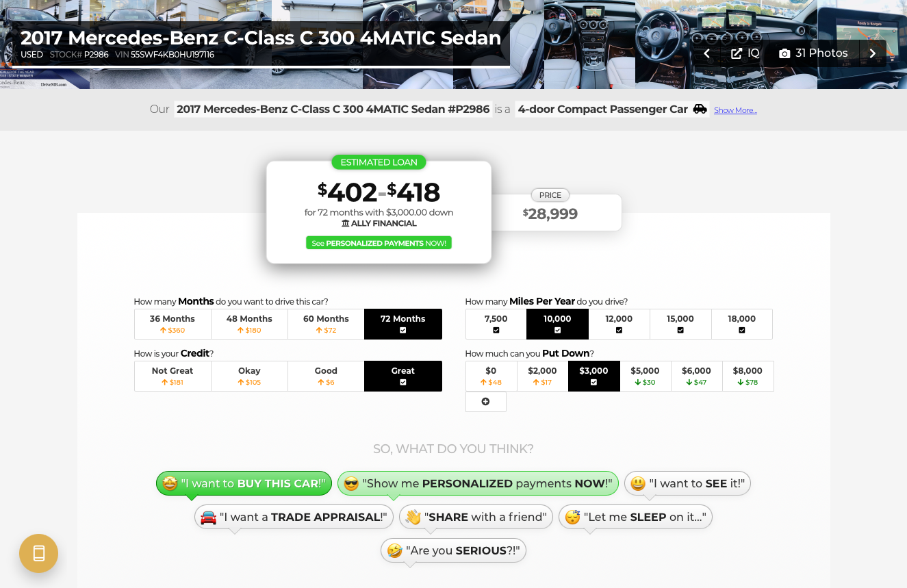Click I want to SEE it bubble
Image resolution: width=907 pixels, height=588 pixels.
click(x=687, y=483)
